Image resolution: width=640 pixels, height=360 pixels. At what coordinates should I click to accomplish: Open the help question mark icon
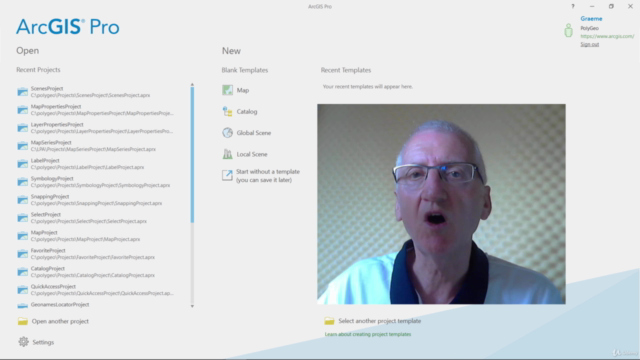[573, 6]
